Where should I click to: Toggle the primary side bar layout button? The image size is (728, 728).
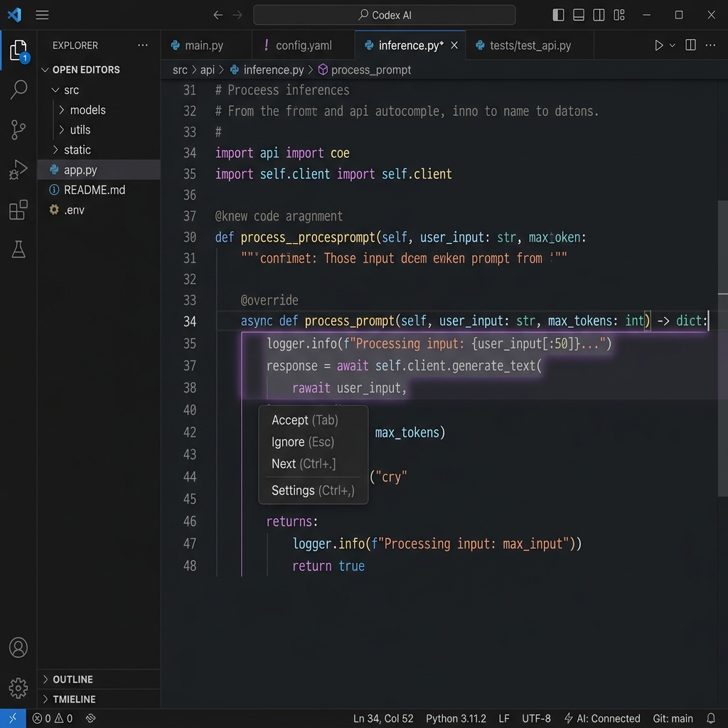click(x=558, y=15)
